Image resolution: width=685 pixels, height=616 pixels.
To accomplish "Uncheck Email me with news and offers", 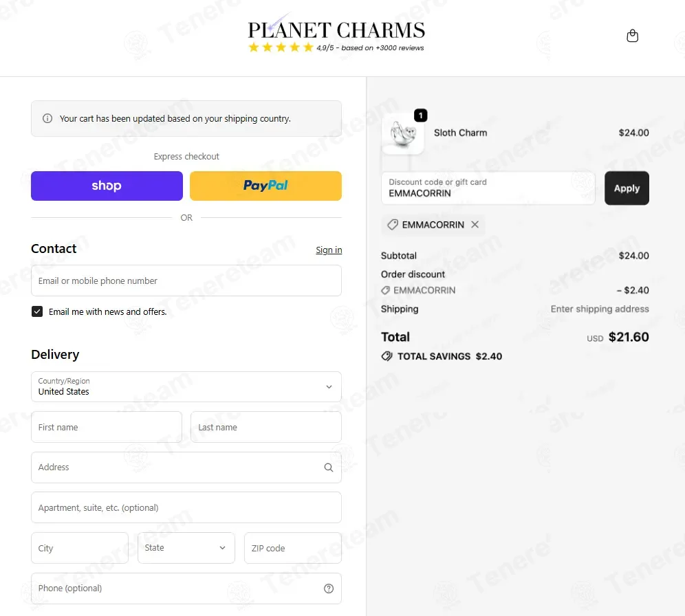I will click(x=37, y=311).
